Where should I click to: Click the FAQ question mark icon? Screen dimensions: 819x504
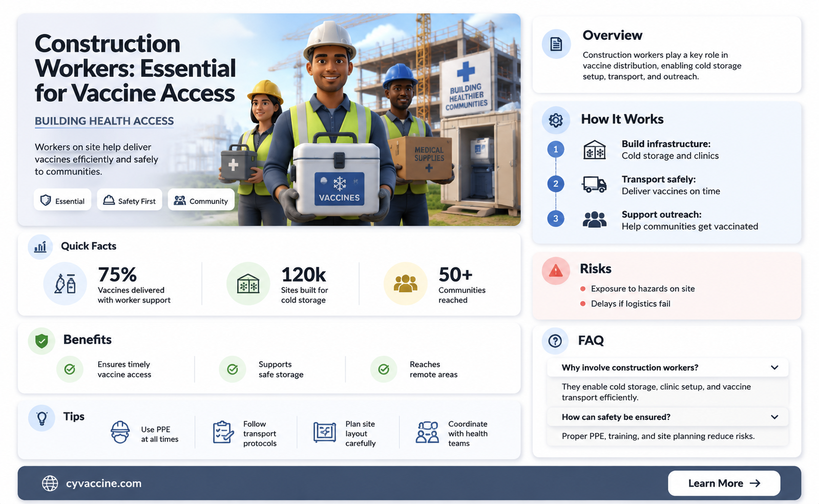pyautogui.click(x=555, y=341)
